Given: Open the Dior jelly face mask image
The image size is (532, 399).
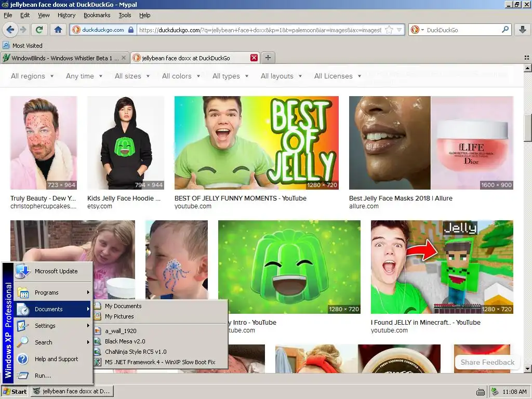Looking at the screenshot, I should click(x=431, y=143).
